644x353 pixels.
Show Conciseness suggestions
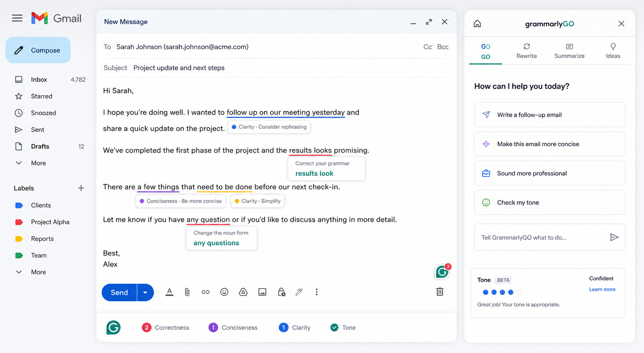pyautogui.click(x=233, y=328)
